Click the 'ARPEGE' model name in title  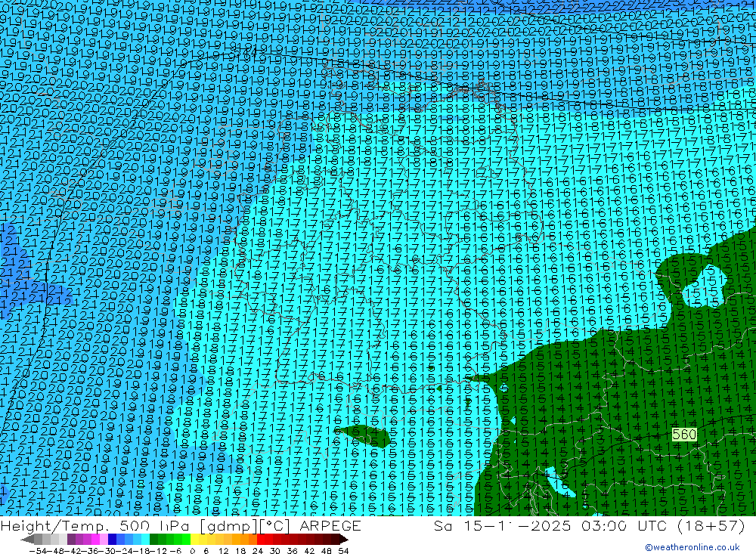[330, 526]
